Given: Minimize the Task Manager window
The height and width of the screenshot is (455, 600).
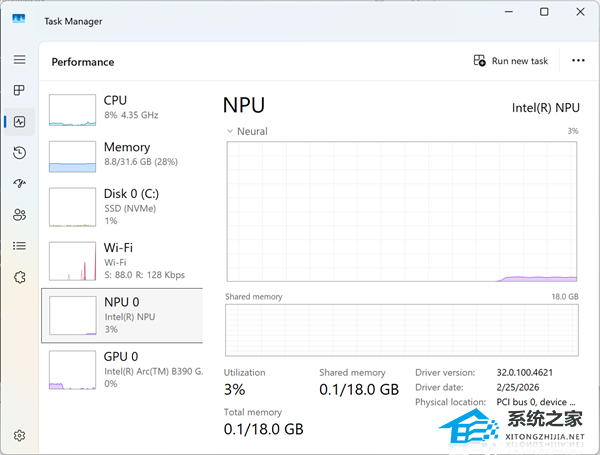Looking at the screenshot, I should pyautogui.click(x=509, y=12).
